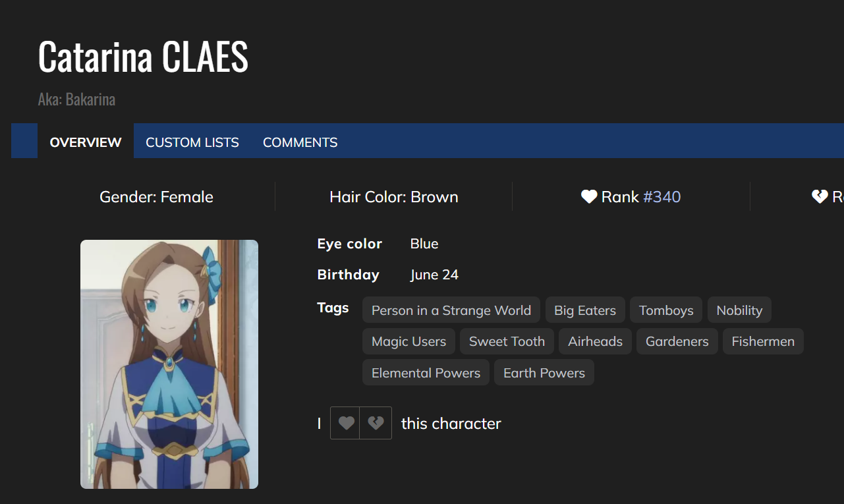Click the Big Eaters tag
The height and width of the screenshot is (504, 844).
[x=585, y=310]
